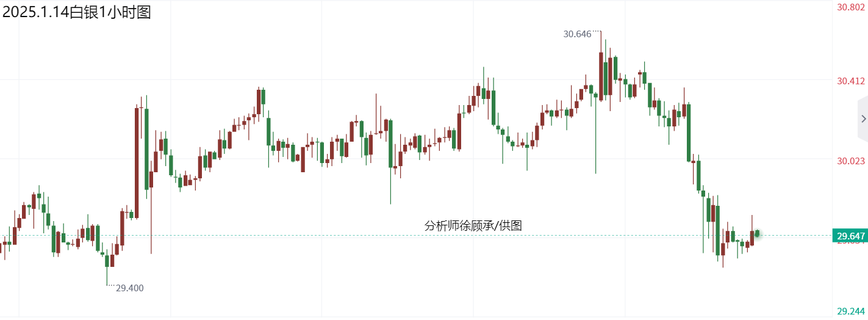Screen dimensions: 868x320
Task: Click the green dot on the latest candle
Action: 757,233
